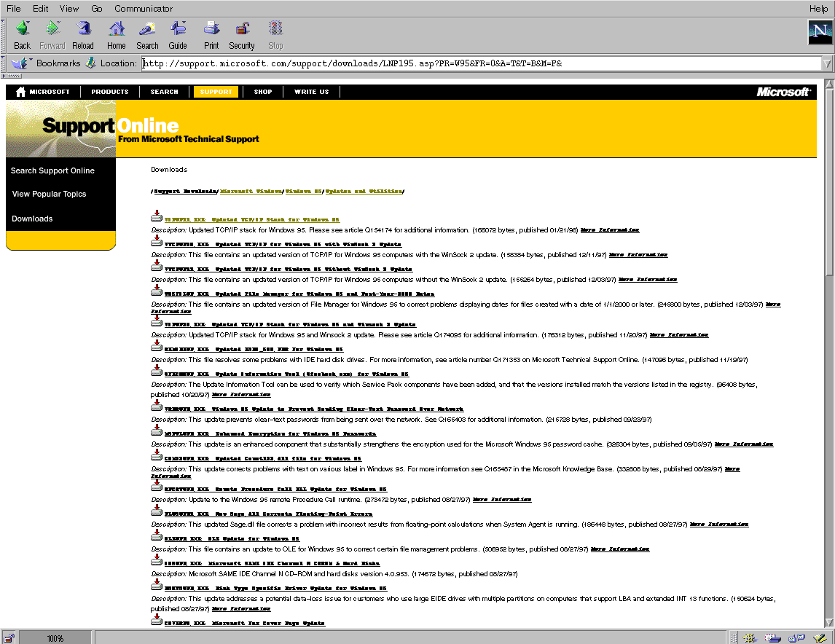The width and height of the screenshot is (835, 644).
Task: Click the vertical scrollbar down arrow
Action: tap(828, 624)
